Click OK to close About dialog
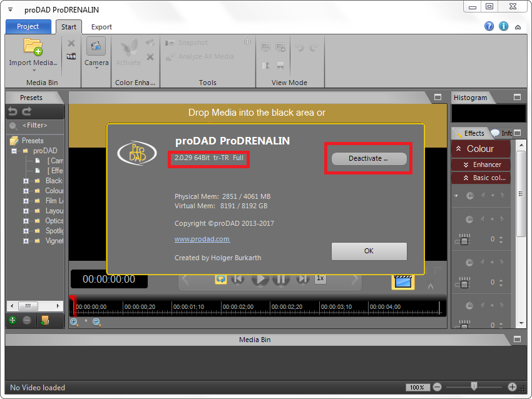 pyautogui.click(x=369, y=251)
